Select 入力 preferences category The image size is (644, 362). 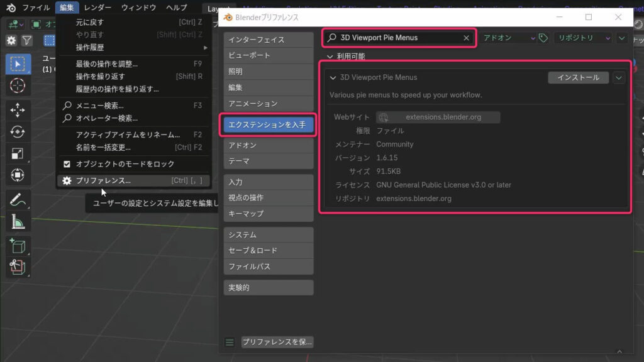(269, 182)
